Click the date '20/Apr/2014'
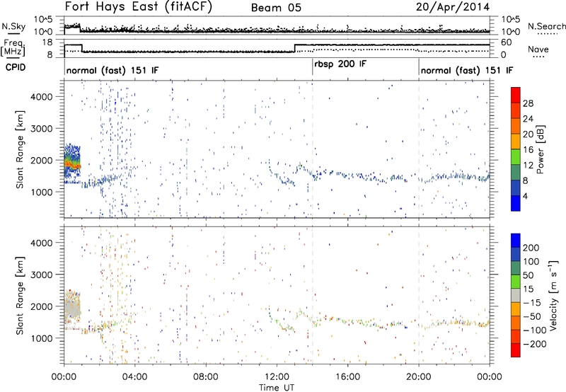566x392 pixels. [x=453, y=7]
